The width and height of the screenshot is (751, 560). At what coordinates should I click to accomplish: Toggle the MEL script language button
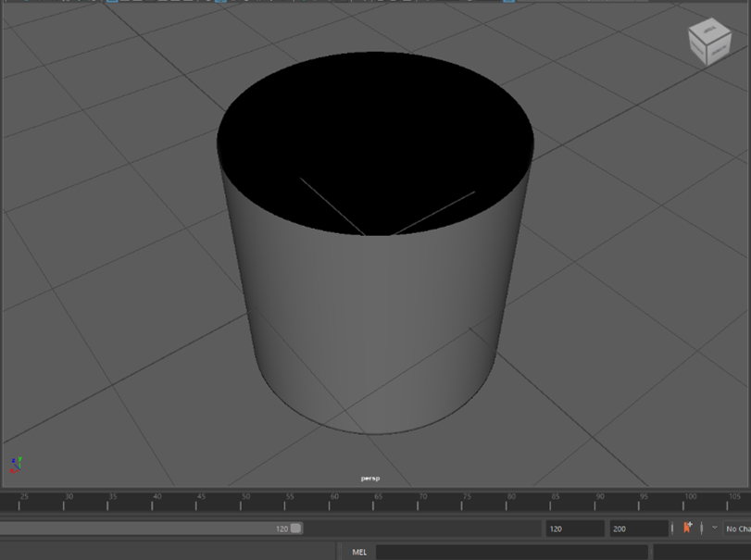pos(359,552)
